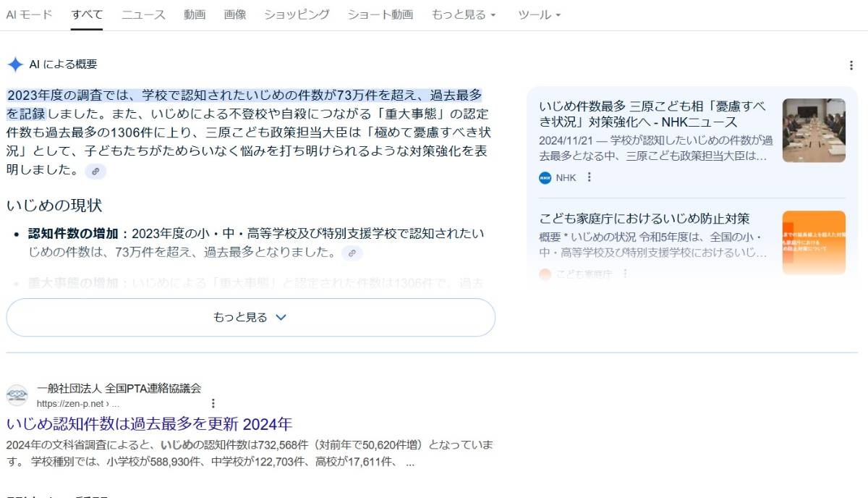Click the AI overview sparkle icon

pos(15,64)
